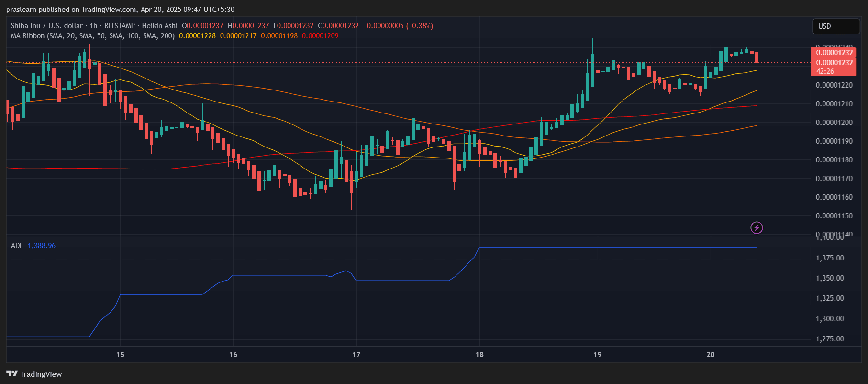The height and width of the screenshot is (384, 868).
Task: Click the BITSTAMP exchange label
Action: [120, 26]
